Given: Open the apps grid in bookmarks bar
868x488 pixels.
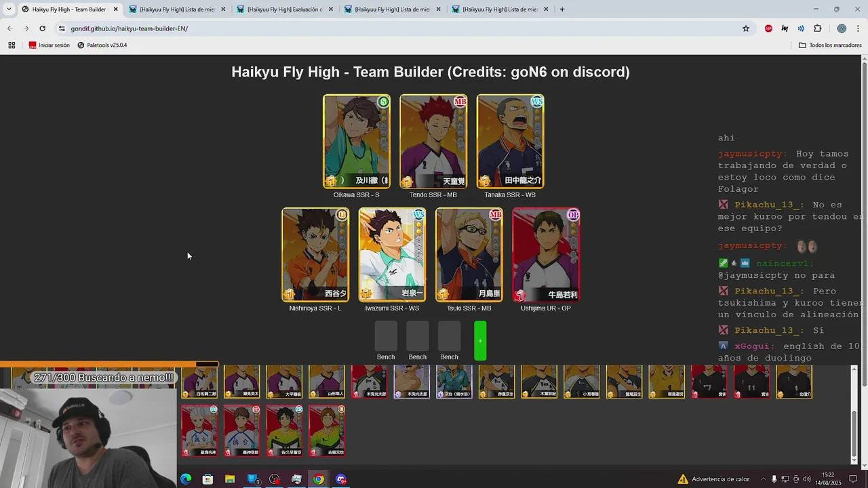Looking at the screenshot, I should tap(12, 45).
